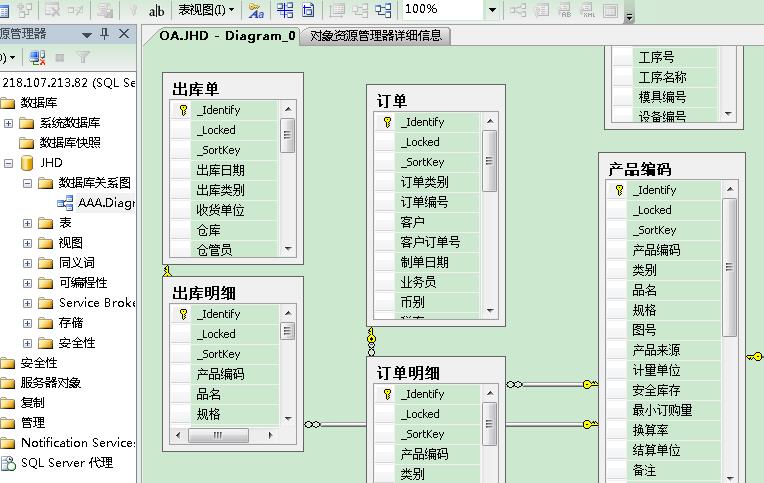This screenshot has width=764, height=483.
Task: Click the disconnect server icon in Object Explorer
Action: click(37, 58)
